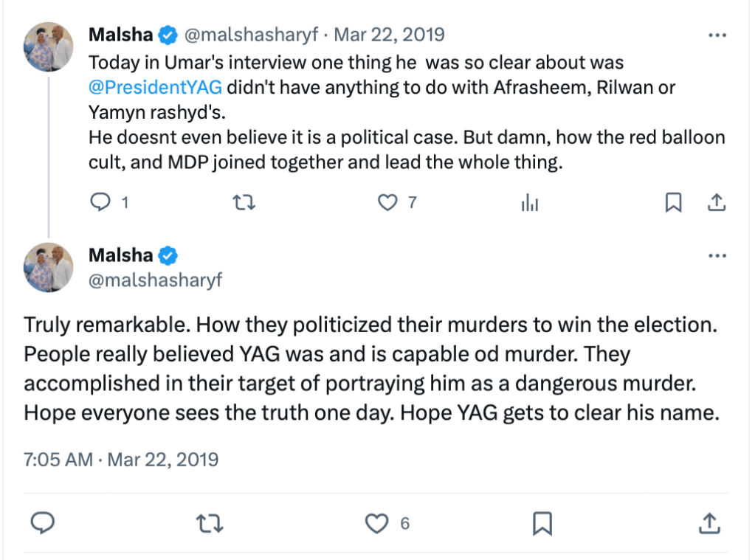Click Malsha's avatar on the main tweet
Viewport: 755px width, 560px height.
(x=49, y=267)
